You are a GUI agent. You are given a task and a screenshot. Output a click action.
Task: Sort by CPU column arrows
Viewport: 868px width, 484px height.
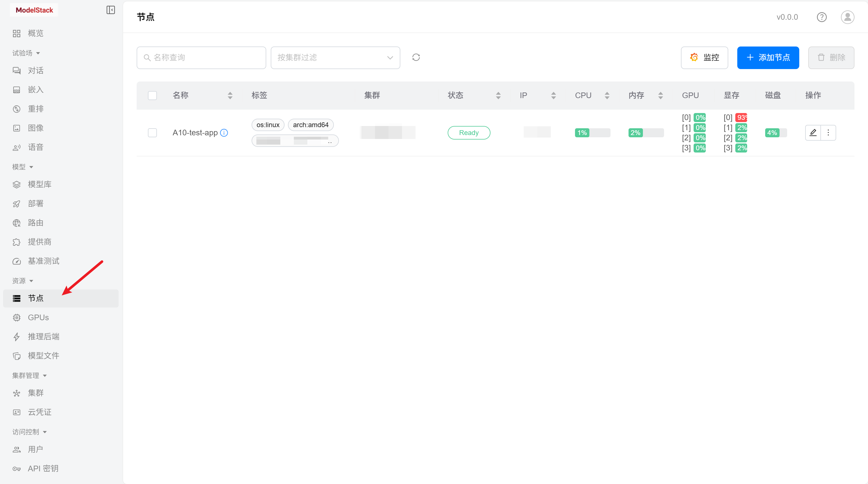pos(607,95)
